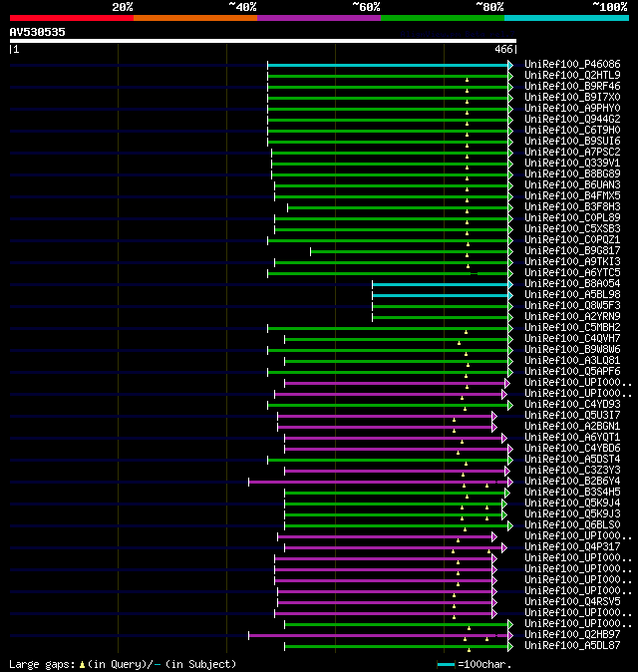The image size is (638, 672).
Task: Select hit UniRef100_Q4P317
Action: [572, 546]
